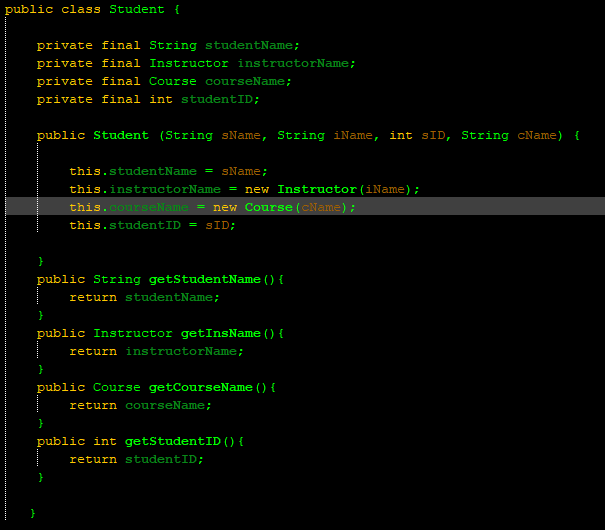Click the 'this' keyword on the highlighted line
The width and height of the screenshot is (605, 530).
(85, 208)
